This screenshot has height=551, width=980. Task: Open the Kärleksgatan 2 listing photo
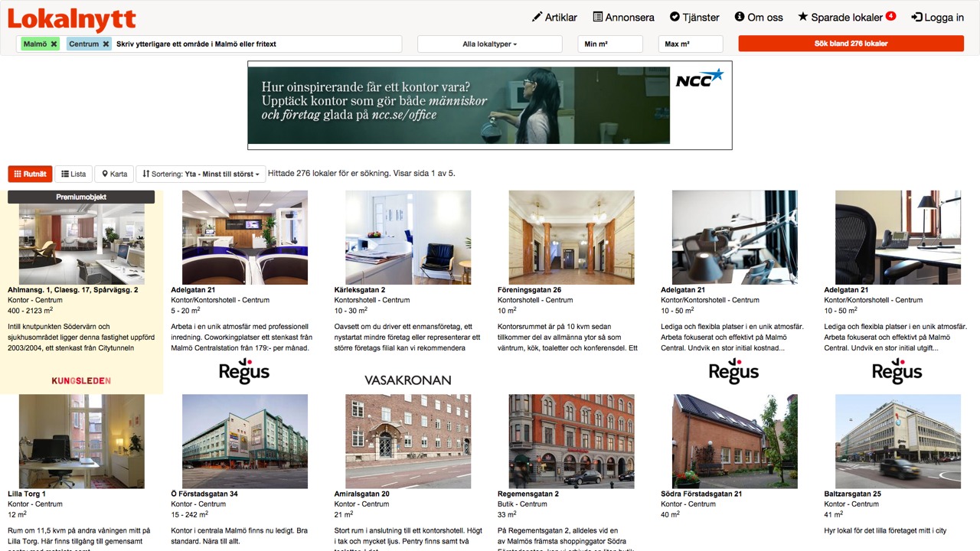[x=408, y=237]
